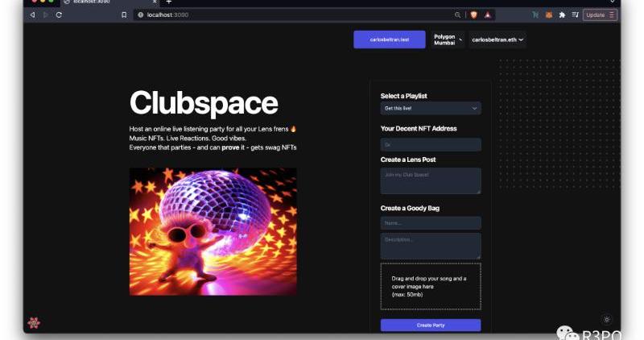Click the Create Party button

(431, 325)
